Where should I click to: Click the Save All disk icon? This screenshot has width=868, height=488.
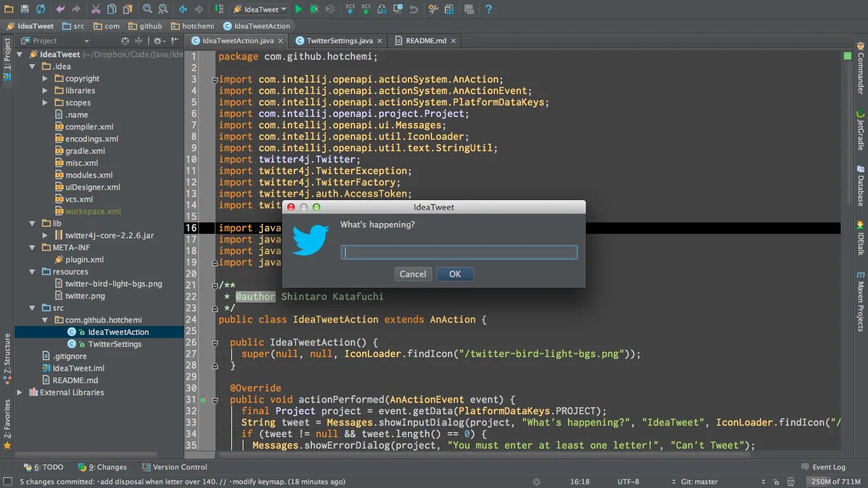pyautogui.click(x=25, y=9)
